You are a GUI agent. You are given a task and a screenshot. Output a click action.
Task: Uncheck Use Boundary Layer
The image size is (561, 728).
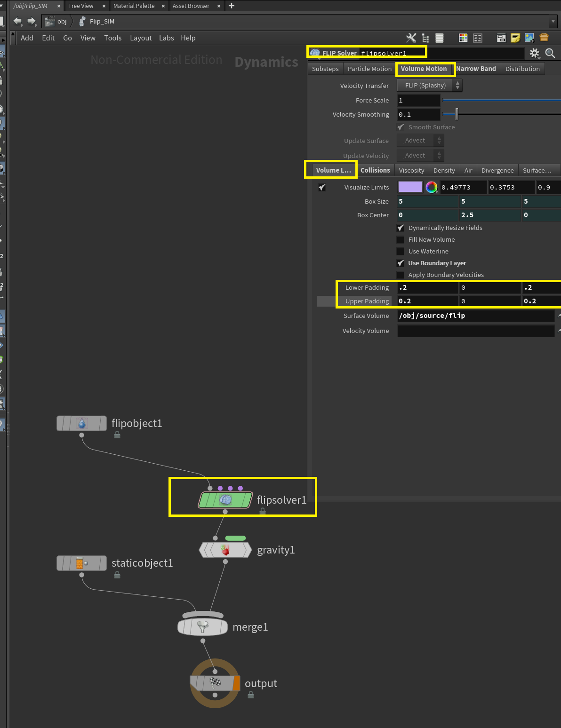pos(401,263)
